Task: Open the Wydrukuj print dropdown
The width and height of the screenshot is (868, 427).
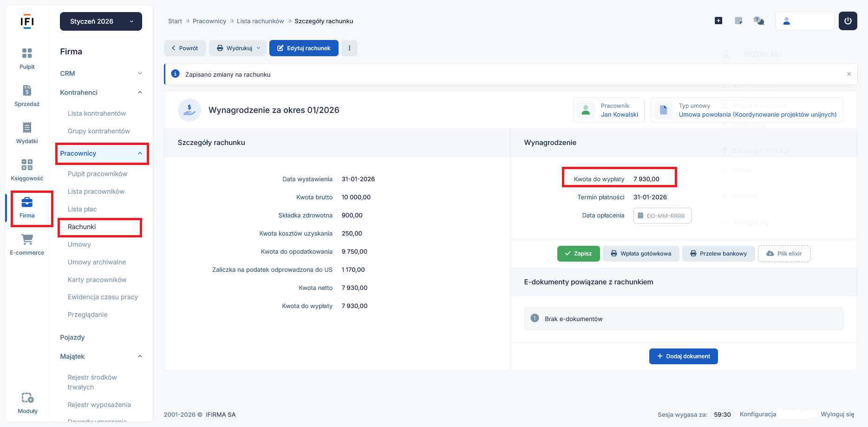Action: tap(238, 48)
